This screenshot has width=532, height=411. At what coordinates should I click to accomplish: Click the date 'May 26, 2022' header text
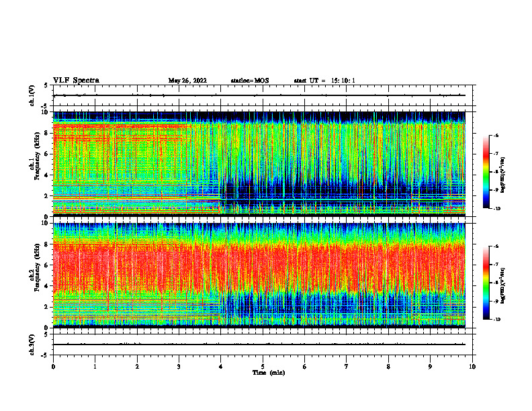[x=187, y=81]
